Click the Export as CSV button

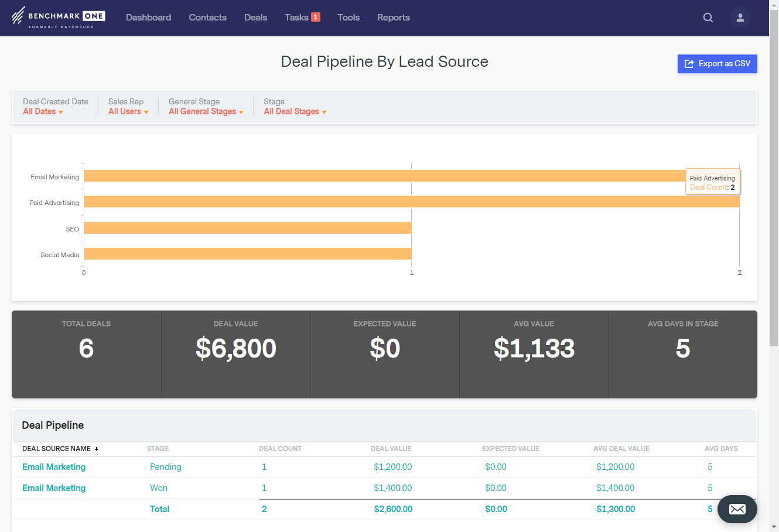click(717, 64)
